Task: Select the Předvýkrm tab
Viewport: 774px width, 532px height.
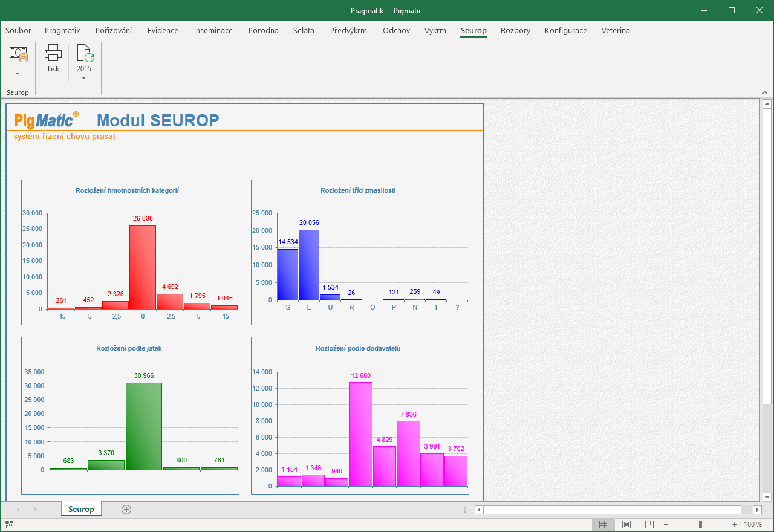Action: click(x=348, y=31)
